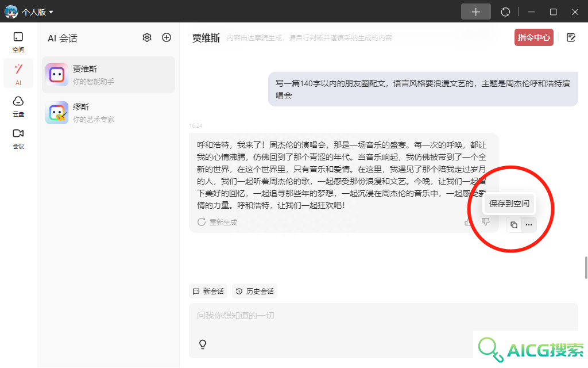The height and width of the screenshot is (368, 588).
Task: Click the plus button in title bar
Action: tap(475, 12)
